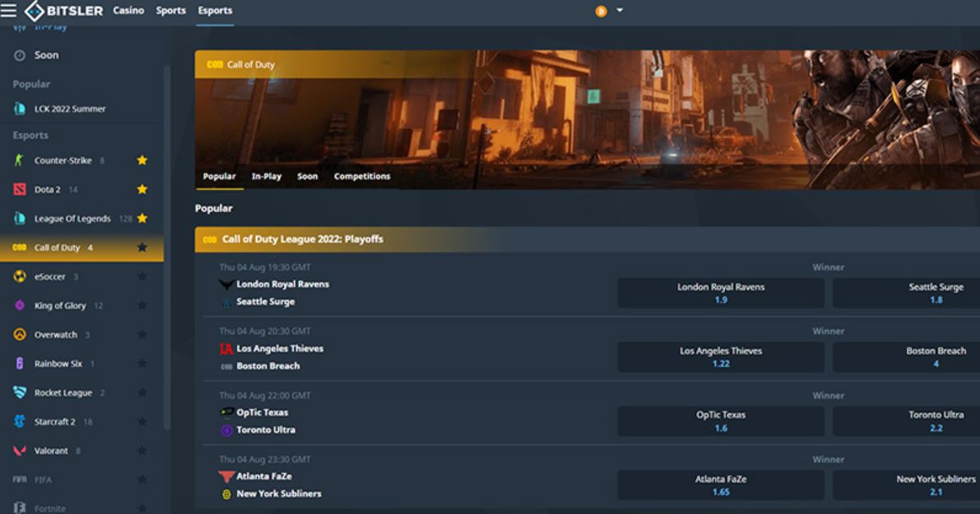980x514 pixels.
Task: Click the orange coin currency icon
Action: point(601,11)
